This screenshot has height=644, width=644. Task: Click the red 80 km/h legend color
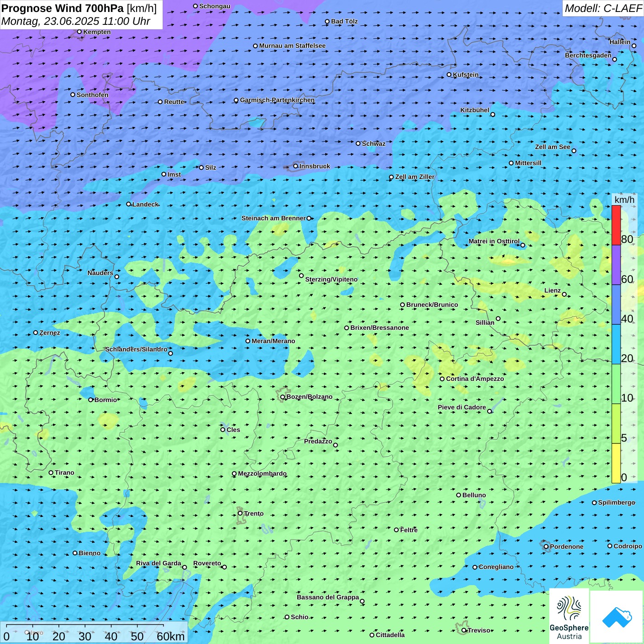pyautogui.click(x=616, y=225)
